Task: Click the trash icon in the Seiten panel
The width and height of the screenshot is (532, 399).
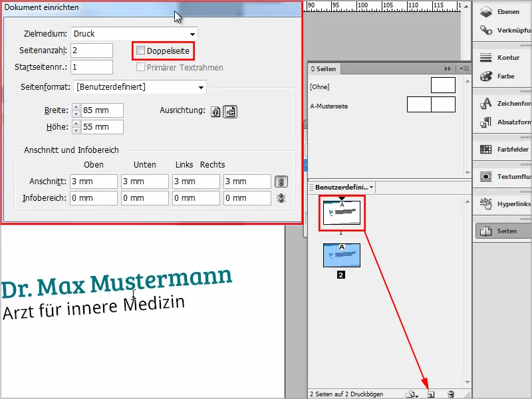Action: click(451, 394)
